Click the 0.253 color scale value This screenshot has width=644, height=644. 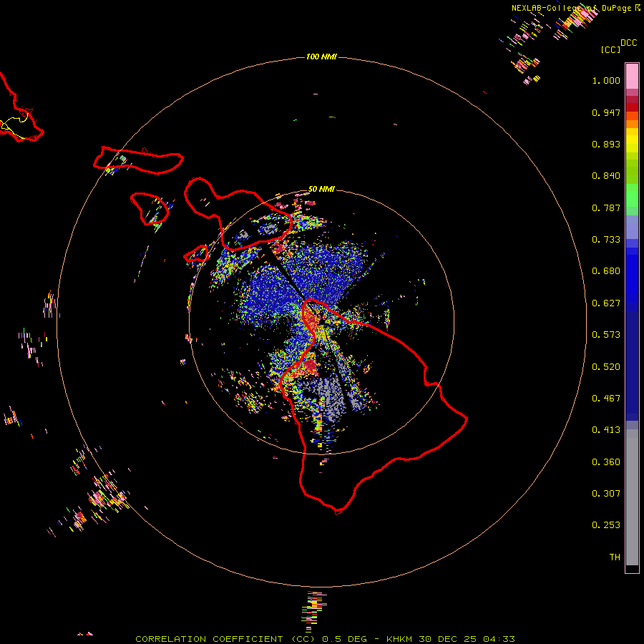[x=606, y=525]
